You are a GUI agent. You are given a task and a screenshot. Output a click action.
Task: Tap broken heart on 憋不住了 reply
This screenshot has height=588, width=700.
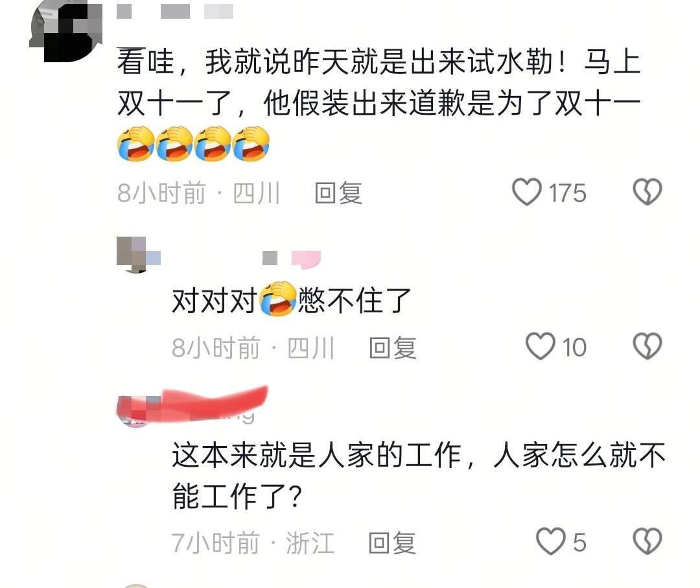[x=647, y=346]
